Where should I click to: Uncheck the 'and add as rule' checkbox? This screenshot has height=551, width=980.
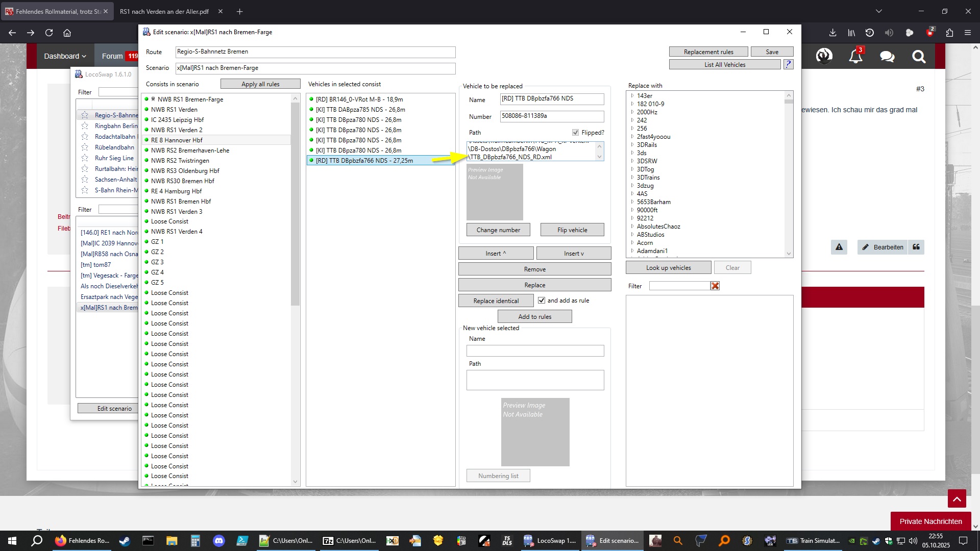point(542,300)
